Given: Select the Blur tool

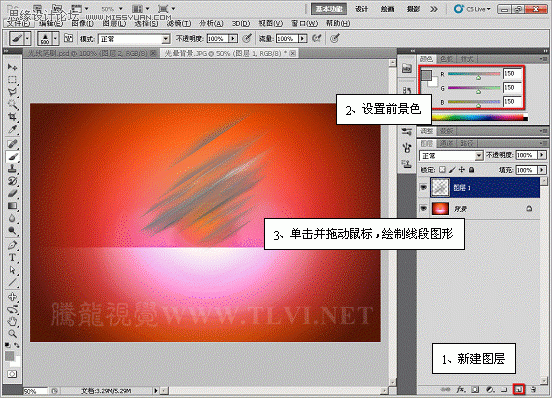Looking at the screenshot, I should (12, 218).
